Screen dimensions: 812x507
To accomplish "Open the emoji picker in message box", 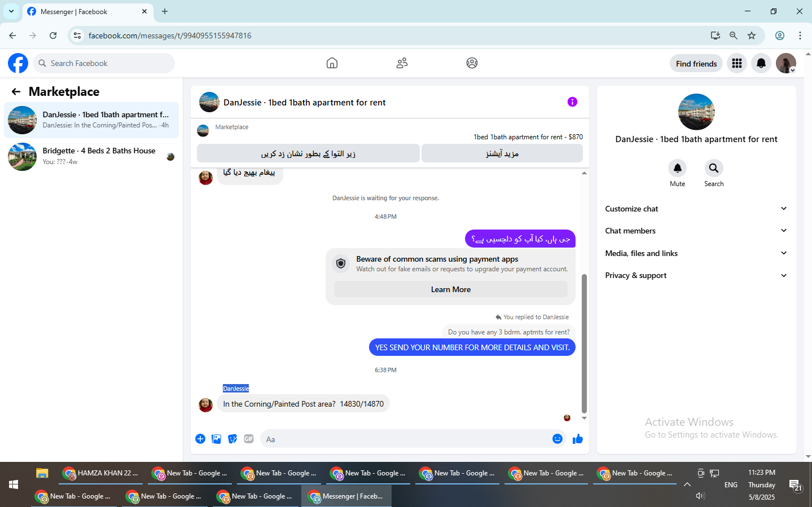I will click(558, 439).
